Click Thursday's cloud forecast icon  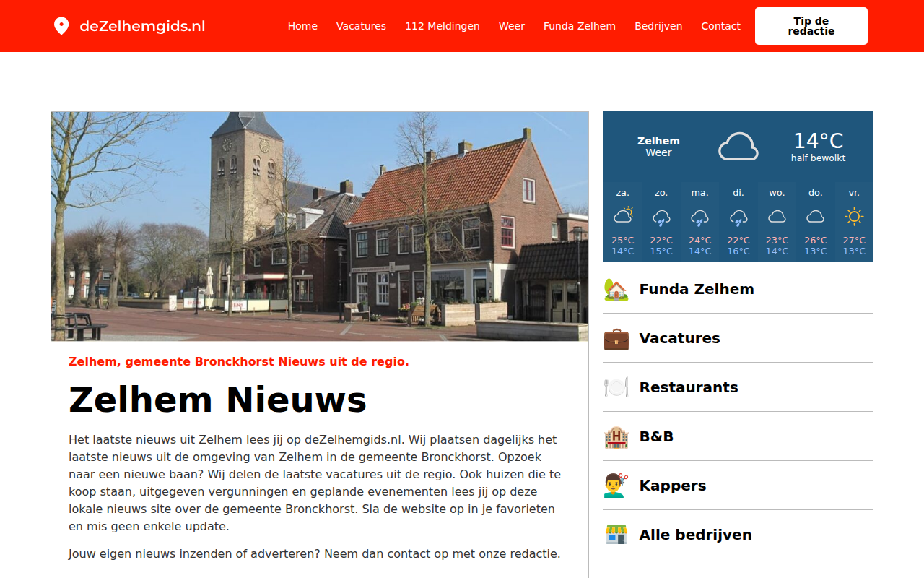816,216
